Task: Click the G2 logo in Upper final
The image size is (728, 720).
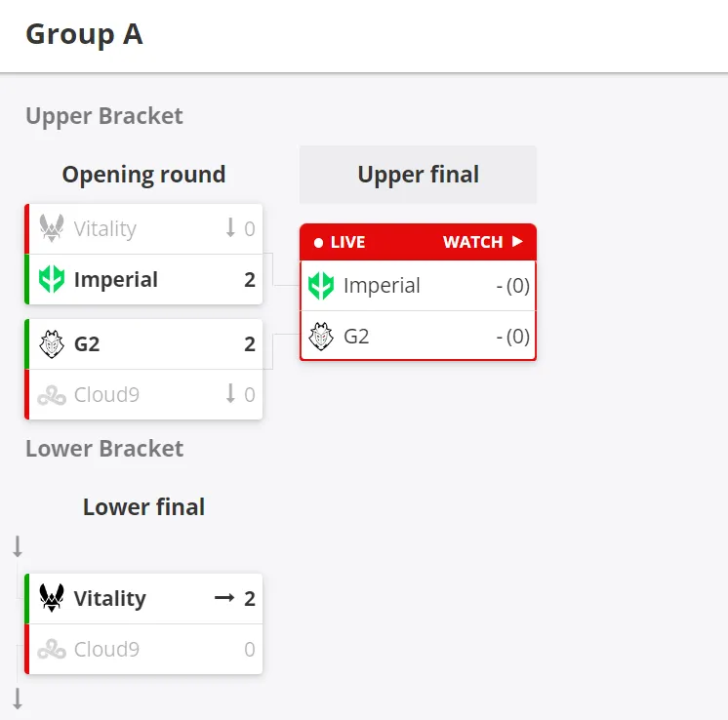Action: [x=321, y=336]
